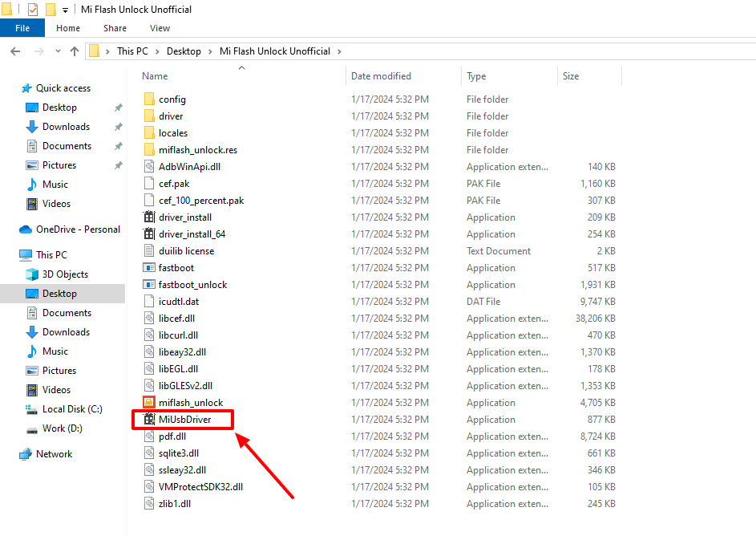Select the fastboot_unlock application icon
Viewport: 756px width, 536px height.
tap(149, 285)
